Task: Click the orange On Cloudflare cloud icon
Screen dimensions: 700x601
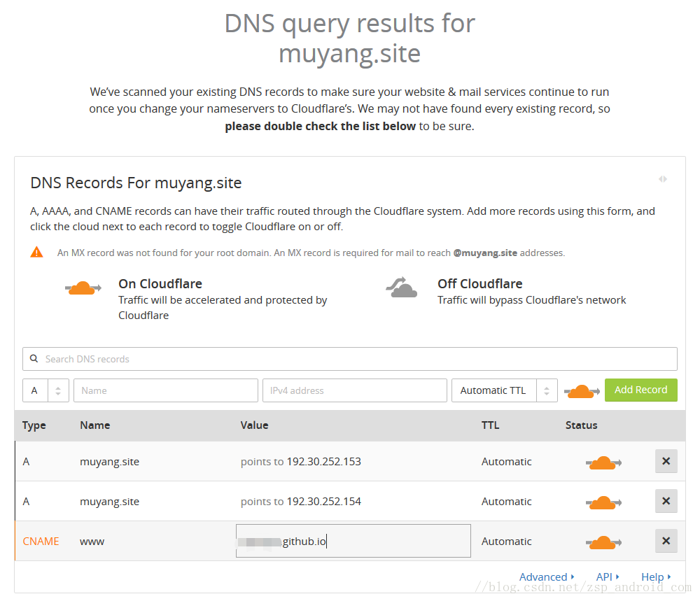Action: click(x=83, y=288)
